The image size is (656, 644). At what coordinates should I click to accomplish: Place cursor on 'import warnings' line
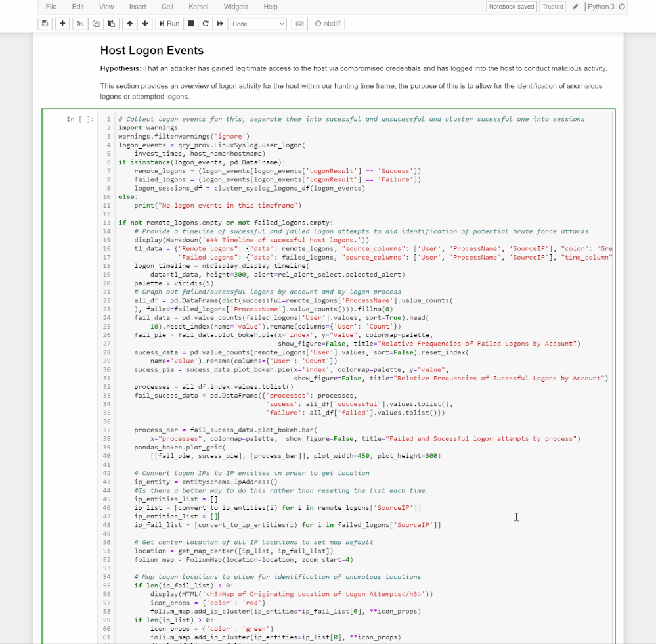pos(148,127)
